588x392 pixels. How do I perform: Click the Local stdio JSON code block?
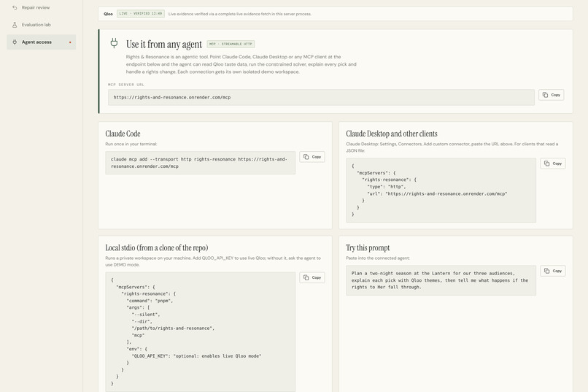[200, 332]
